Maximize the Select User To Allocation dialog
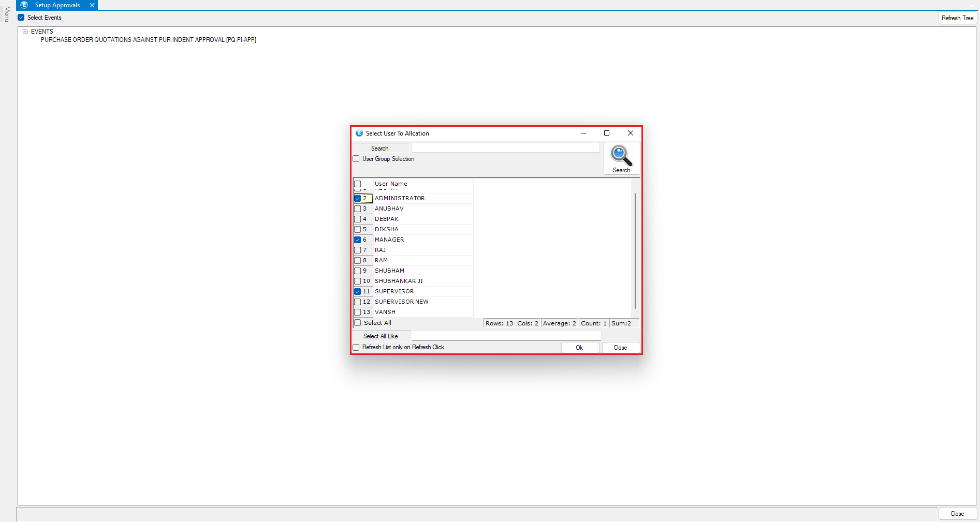980x522 pixels. [607, 133]
